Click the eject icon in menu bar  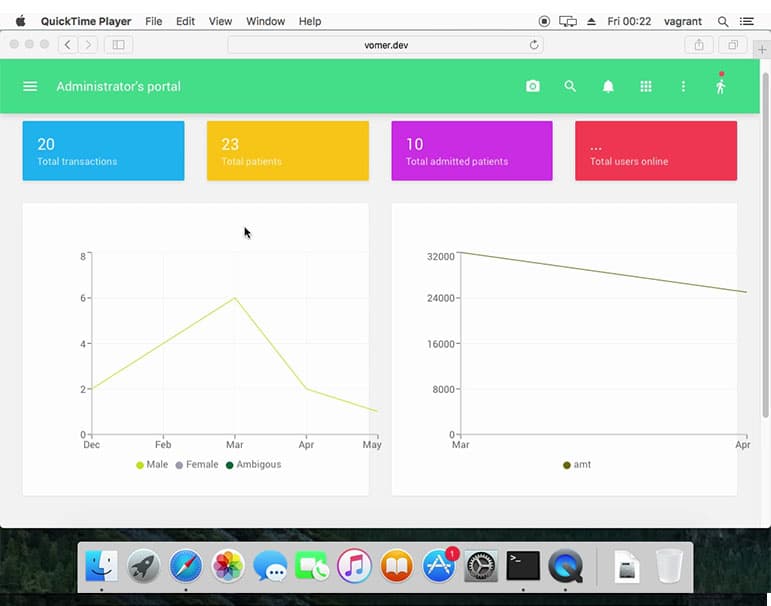coord(592,21)
